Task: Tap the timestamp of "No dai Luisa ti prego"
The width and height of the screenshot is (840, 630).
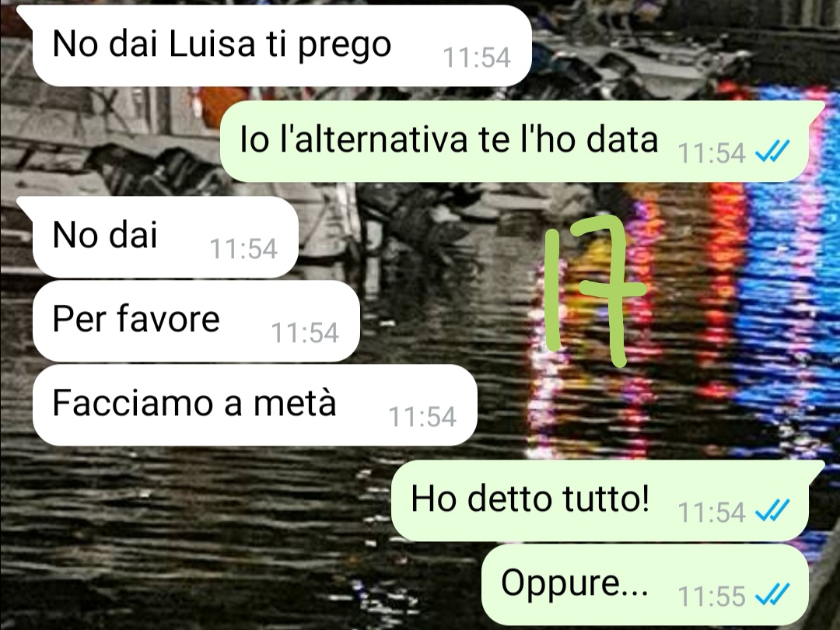Action: point(477,58)
